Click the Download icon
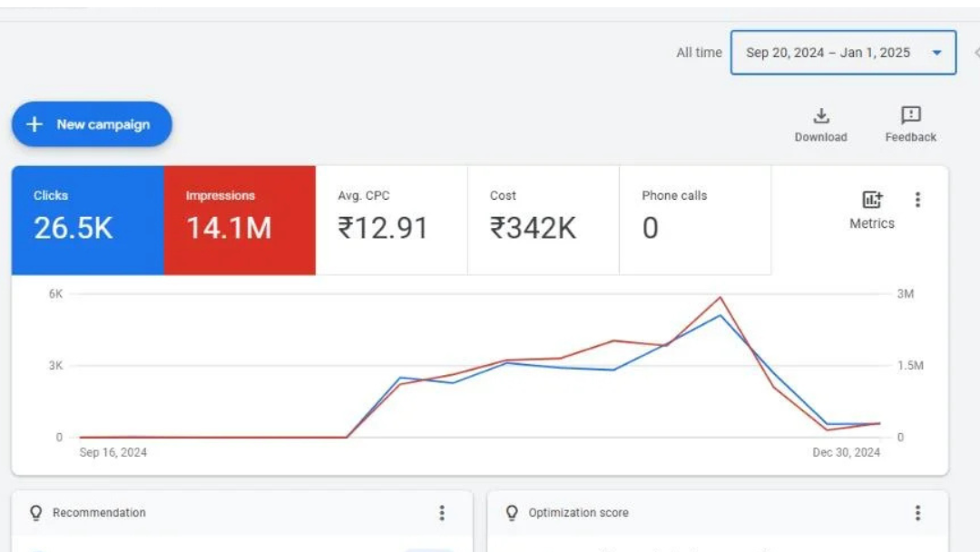 820,116
